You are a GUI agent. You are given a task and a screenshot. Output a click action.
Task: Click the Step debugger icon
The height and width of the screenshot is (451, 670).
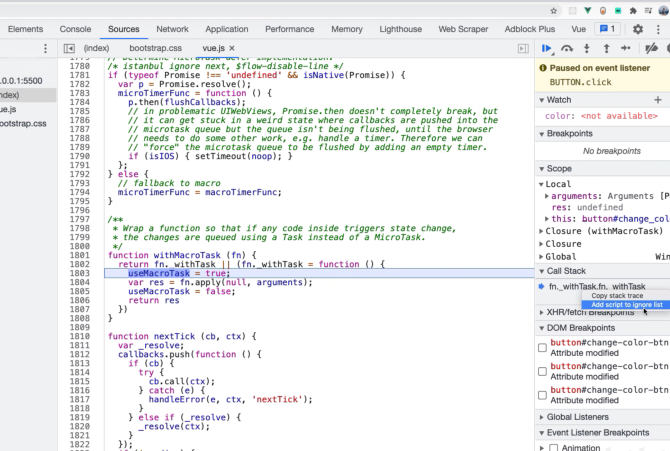click(x=626, y=49)
